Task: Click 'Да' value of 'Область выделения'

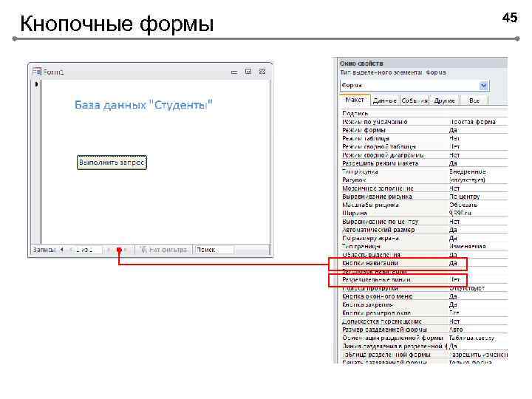Action: pos(453,255)
